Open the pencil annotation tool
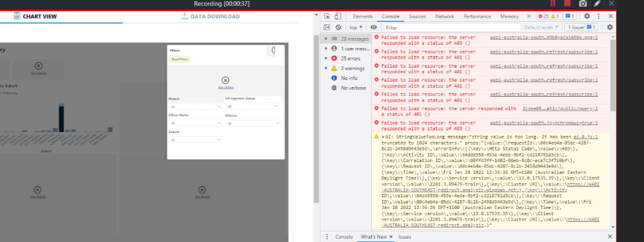 tap(598, 3)
